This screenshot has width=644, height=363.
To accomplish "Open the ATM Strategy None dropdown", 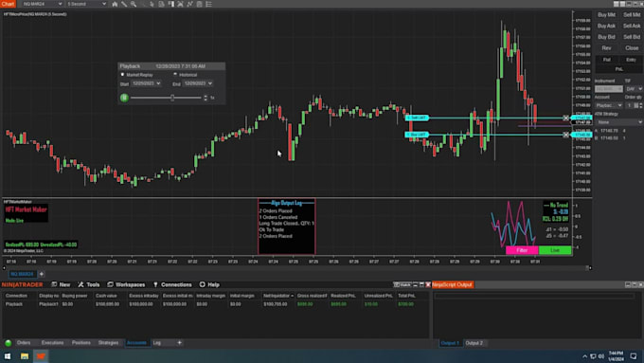I will tap(618, 122).
